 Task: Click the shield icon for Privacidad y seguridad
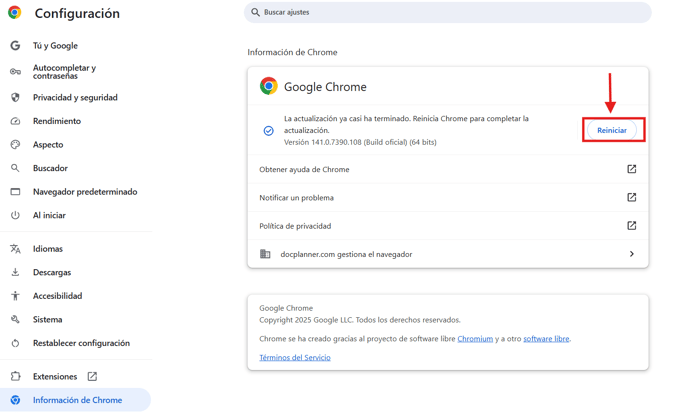point(15,98)
